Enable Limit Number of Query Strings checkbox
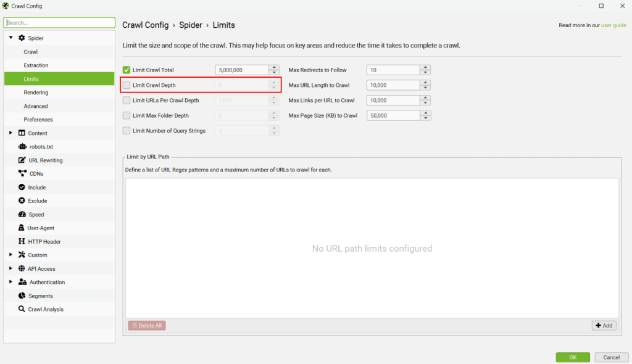The height and width of the screenshot is (364, 632). (x=127, y=131)
